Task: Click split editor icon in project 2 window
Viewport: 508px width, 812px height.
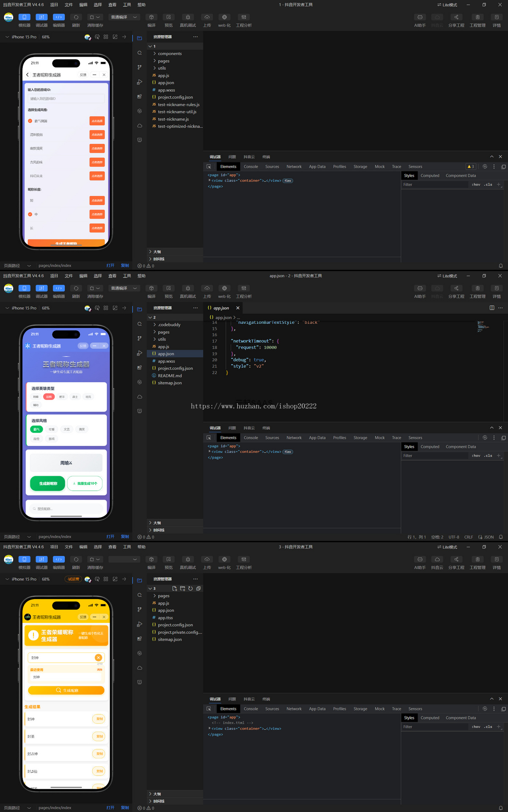Action: pyautogui.click(x=492, y=308)
